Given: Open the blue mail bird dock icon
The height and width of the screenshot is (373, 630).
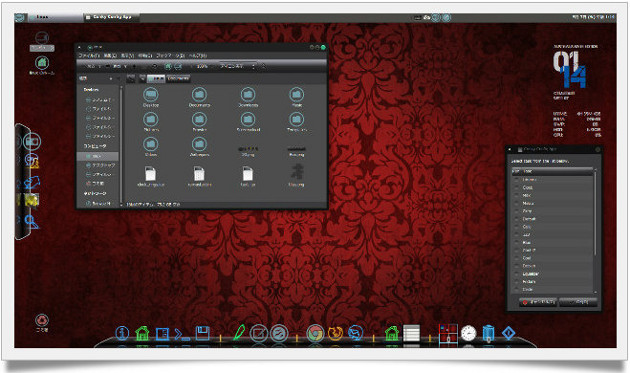Looking at the screenshot, I should [x=356, y=333].
